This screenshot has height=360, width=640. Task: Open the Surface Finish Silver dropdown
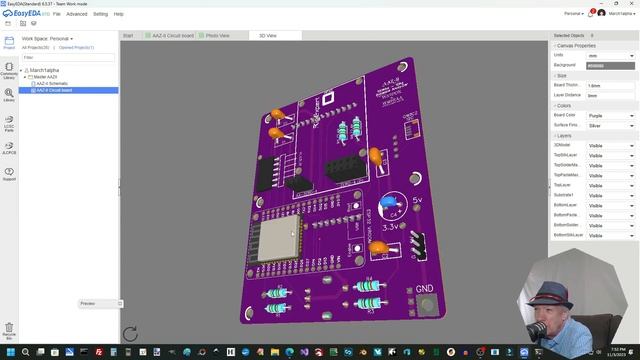tap(610, 126)
